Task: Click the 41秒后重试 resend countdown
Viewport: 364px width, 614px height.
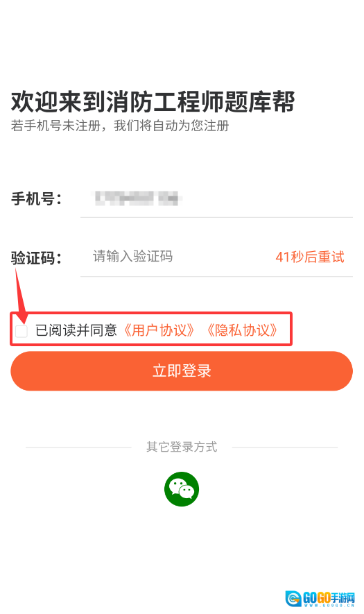Action: [310, 257]
